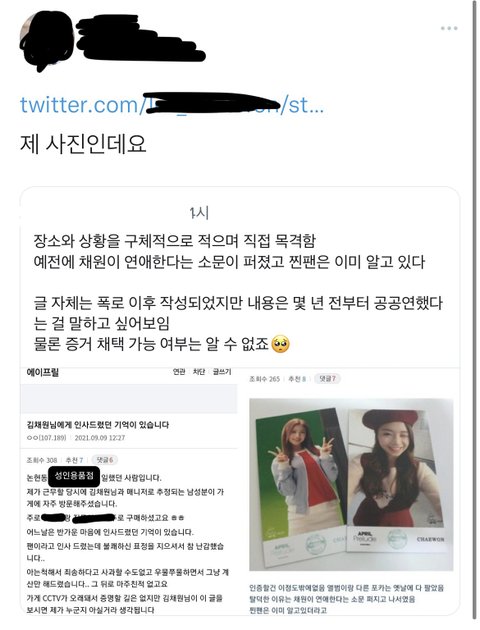Screen dimensions: 480x630
Task: Click the black 성인용품점 label
Action: click(x=74, y=477)
